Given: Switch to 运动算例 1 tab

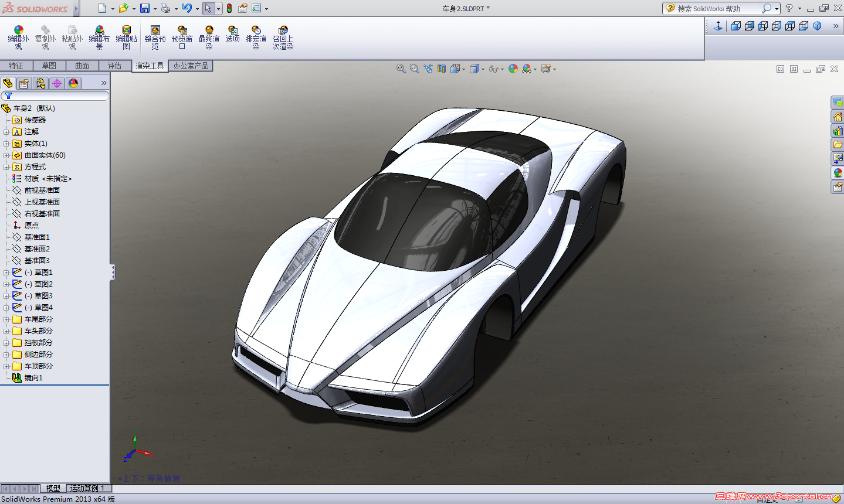Looking at the screenshot, I should point(87,488).
